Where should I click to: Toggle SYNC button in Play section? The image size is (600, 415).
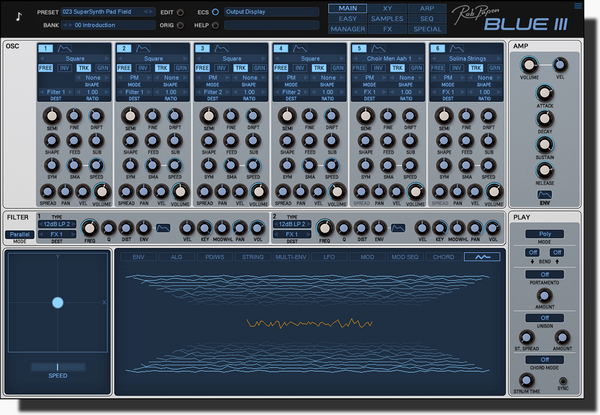(561, 381)
